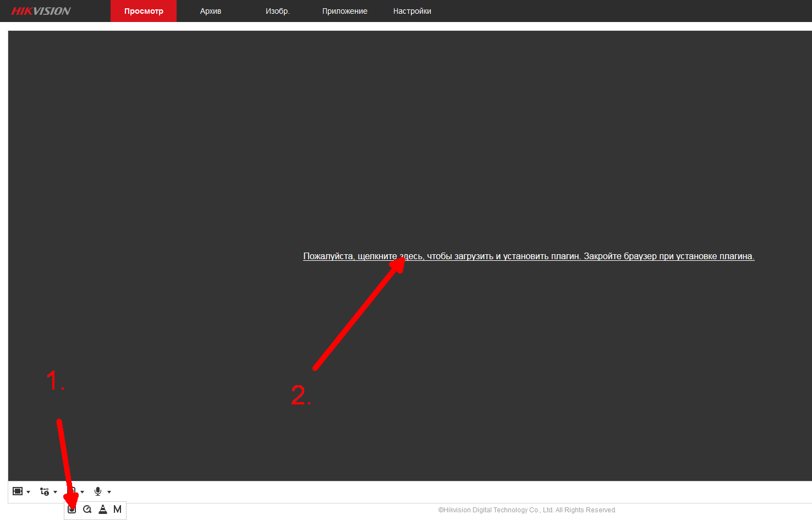Viewport: 812px width, 520px height.
Task: Expand the microphone dropdown arrow
Action: point(109,492)
